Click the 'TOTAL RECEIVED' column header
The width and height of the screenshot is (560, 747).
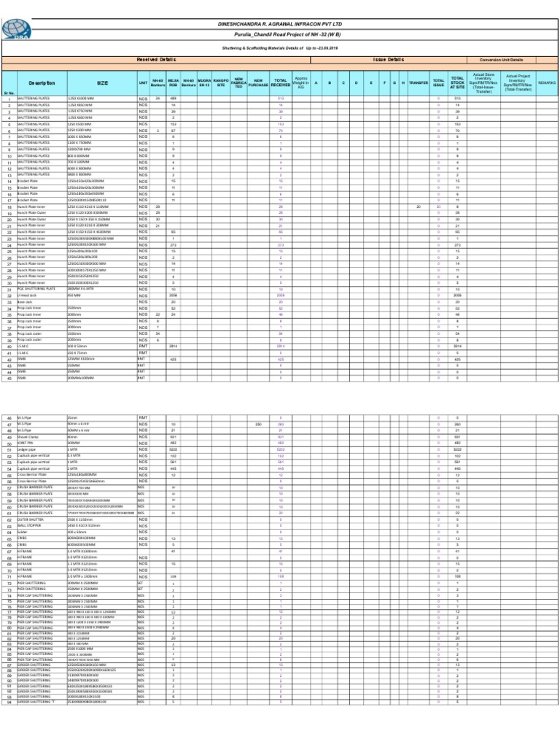(281, 83)
